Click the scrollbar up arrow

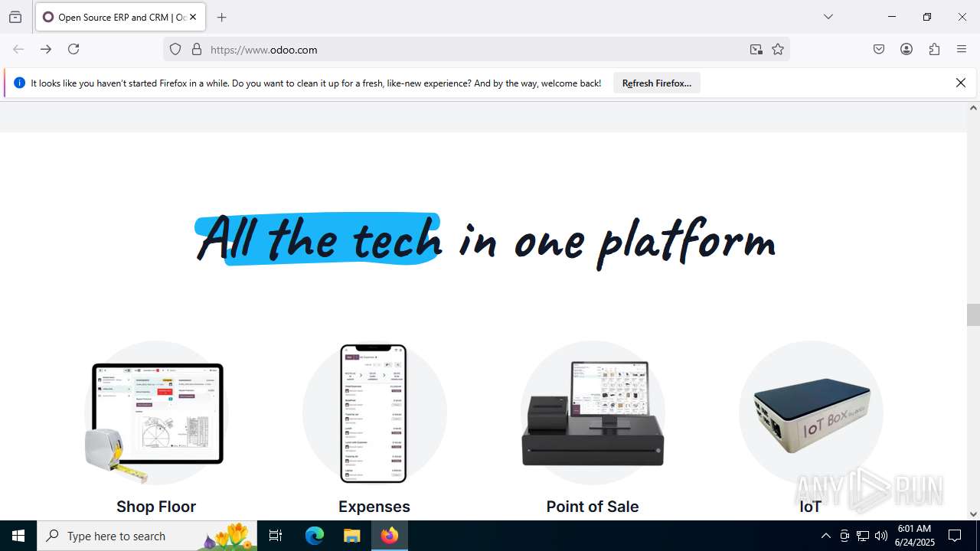[973, 108]
